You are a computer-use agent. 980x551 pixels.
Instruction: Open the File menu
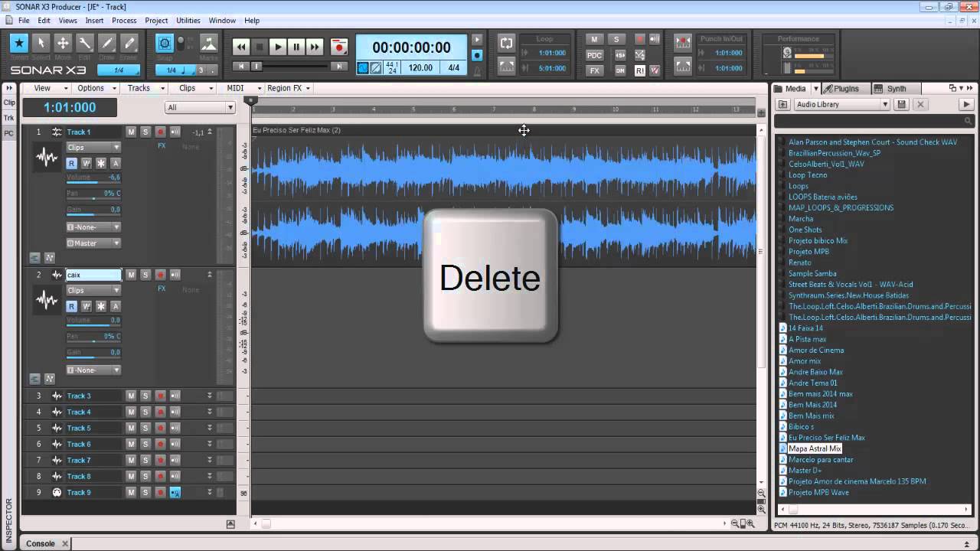point(24,21)
